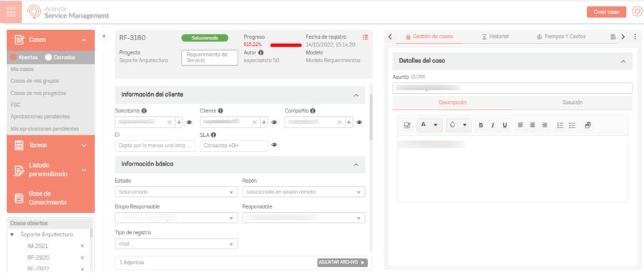This screenshot has width=644, height=273.
Task: Click the Crear caso button
Action: coord(606,12)
